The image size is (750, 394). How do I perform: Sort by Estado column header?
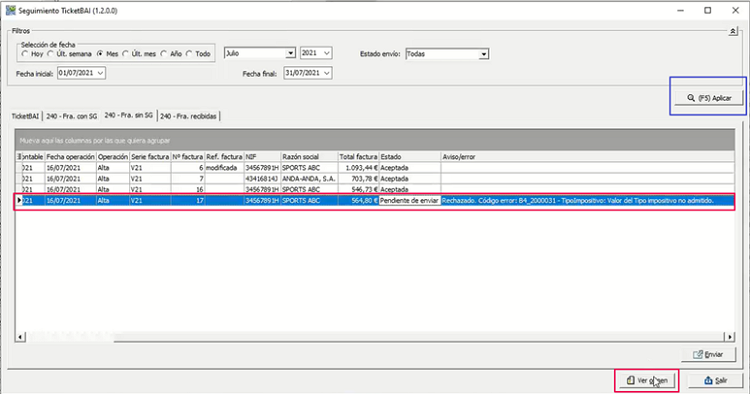409,157
